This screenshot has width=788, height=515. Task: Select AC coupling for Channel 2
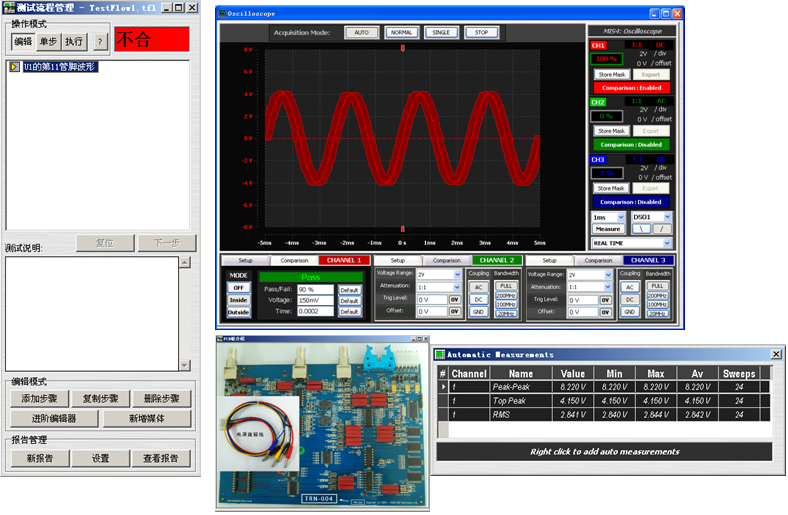pos(478,287)
